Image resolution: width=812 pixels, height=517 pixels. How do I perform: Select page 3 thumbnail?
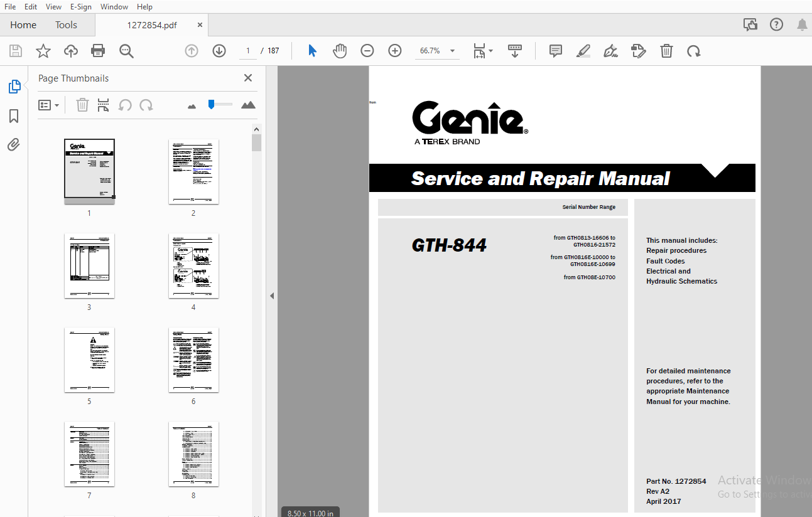click(x=89, y=265)
